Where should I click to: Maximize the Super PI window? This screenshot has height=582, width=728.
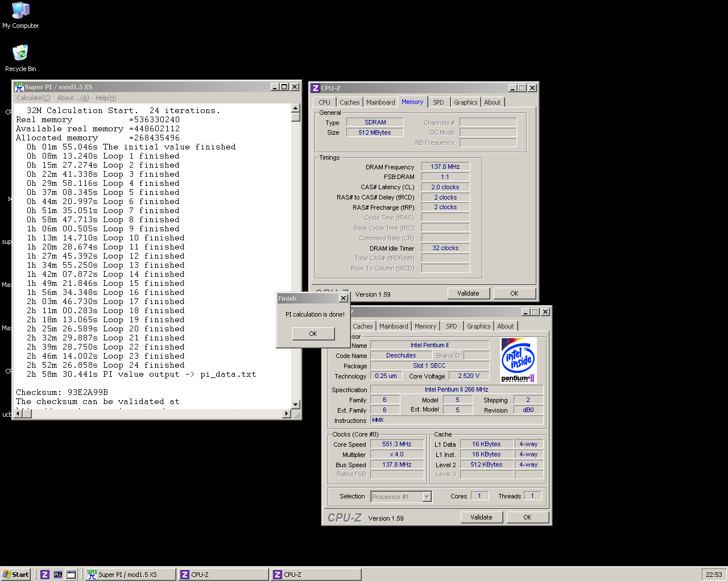click(x=285, y=87)
